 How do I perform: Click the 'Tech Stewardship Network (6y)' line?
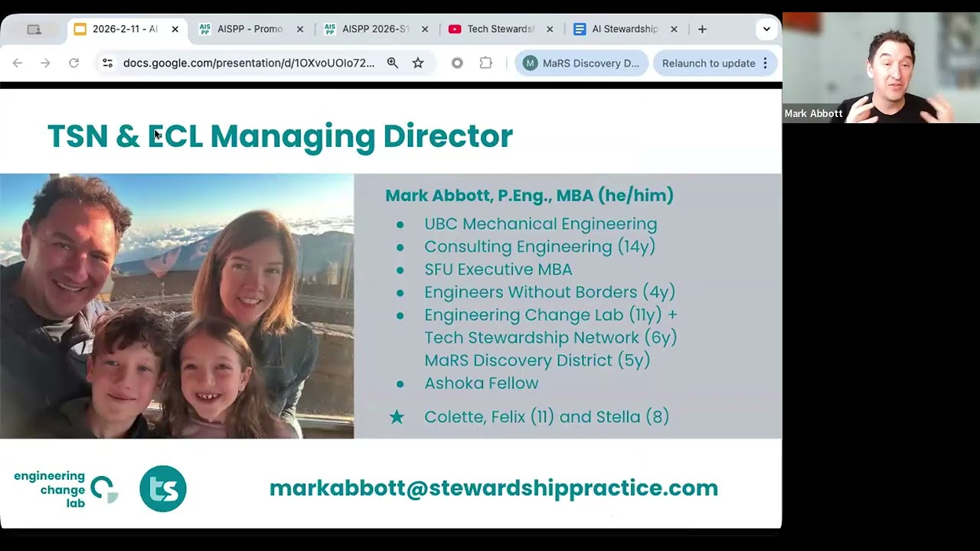[x=550, y=337]
